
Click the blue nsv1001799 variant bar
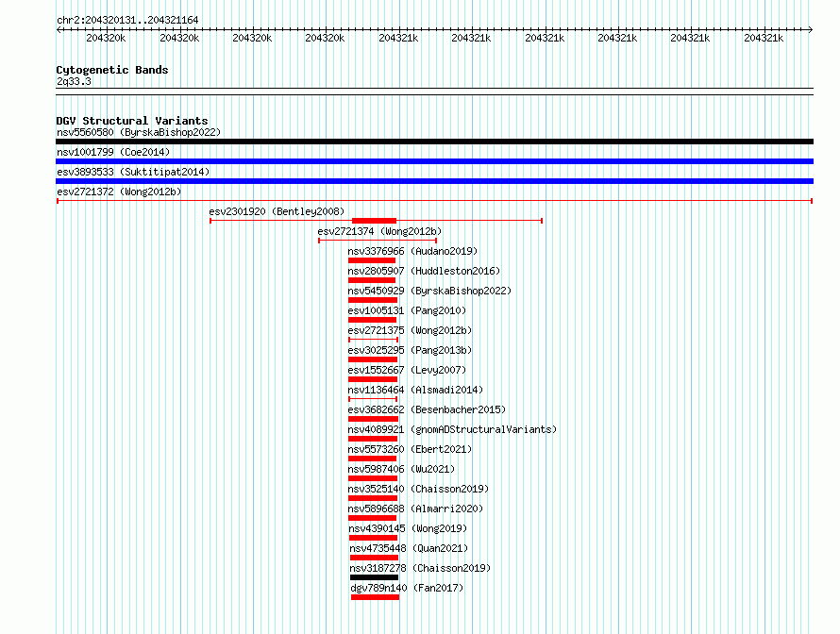pos(434,161)
